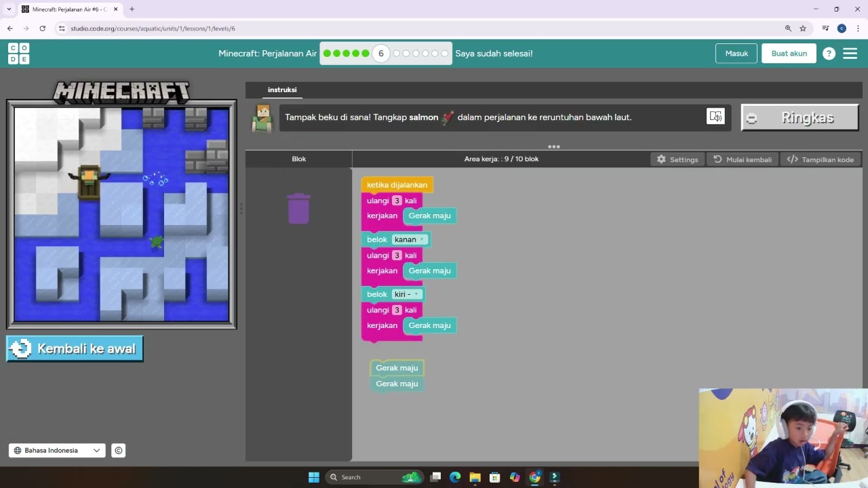Open the hamburger menu in header
The image size is (868, 488).
tap(850, 54)
